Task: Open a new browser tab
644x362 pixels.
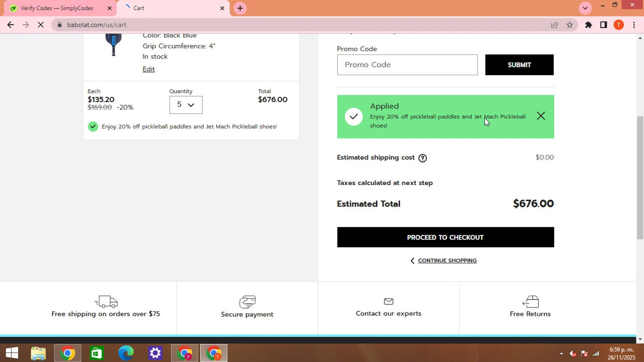Action: point(240,8)
